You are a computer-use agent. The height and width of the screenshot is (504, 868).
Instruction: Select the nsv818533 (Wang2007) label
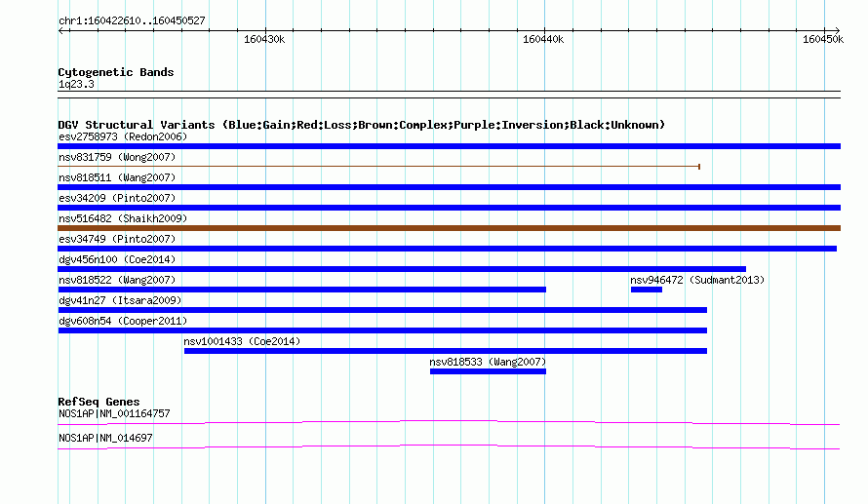click(488, 362)
